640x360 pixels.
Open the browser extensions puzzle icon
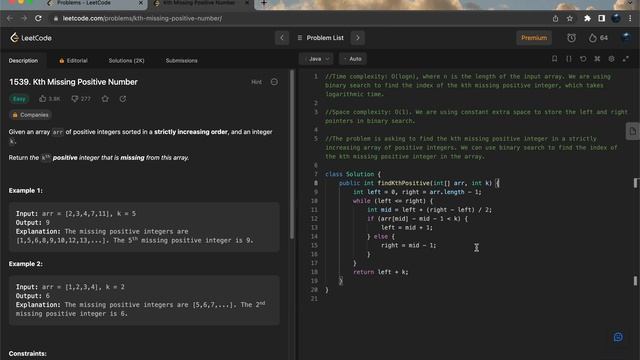click(x=587, y=18)
